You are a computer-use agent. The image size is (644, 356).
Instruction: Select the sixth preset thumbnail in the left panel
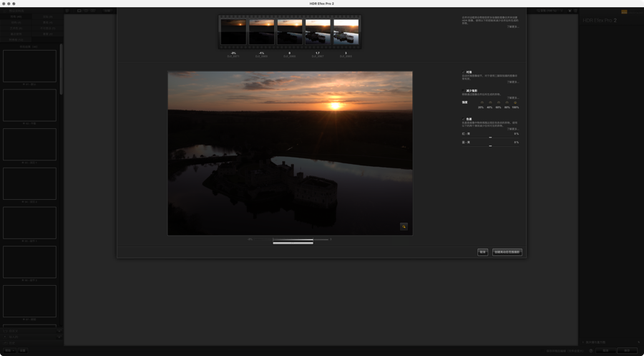[x=29, y=262]
